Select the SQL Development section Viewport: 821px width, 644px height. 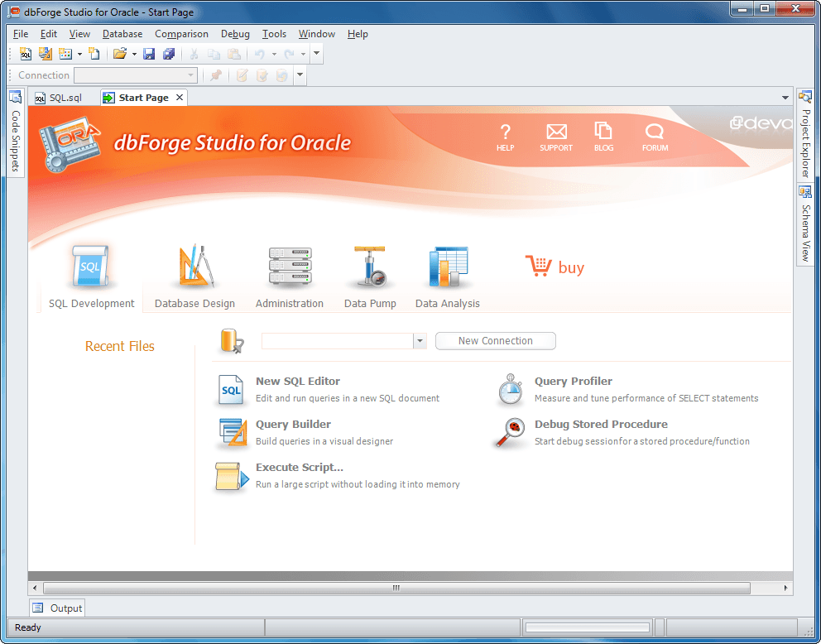point(91,277)
